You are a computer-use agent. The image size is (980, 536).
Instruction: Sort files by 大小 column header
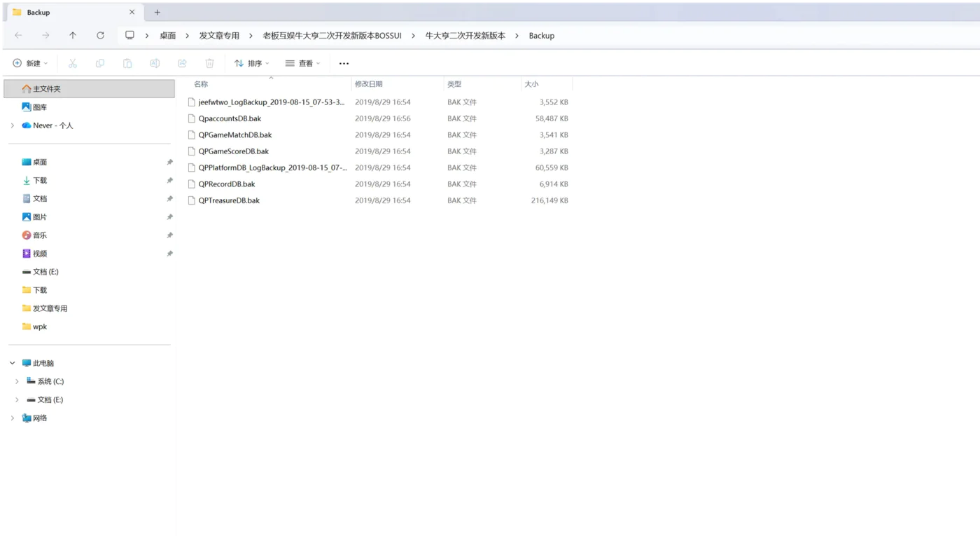[547, 84]
